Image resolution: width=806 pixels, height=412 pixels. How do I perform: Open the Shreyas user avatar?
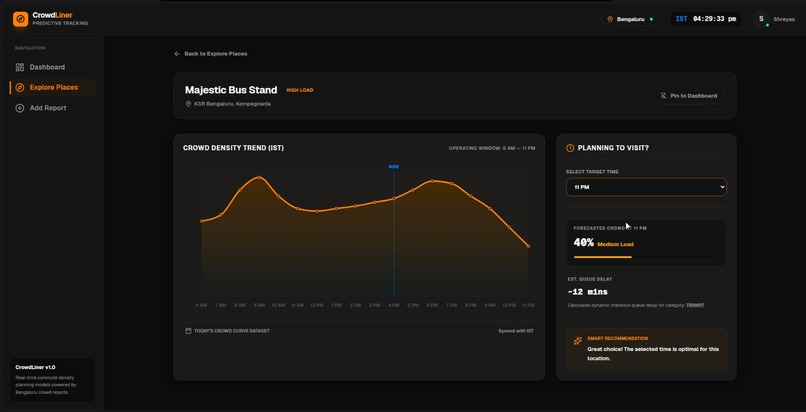click(761, 19)
